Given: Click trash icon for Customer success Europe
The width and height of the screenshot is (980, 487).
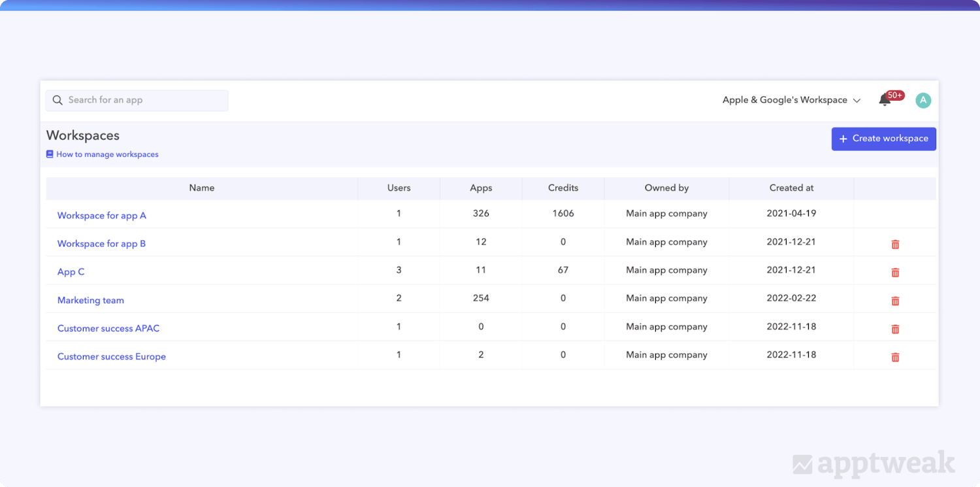Looking at the screenshot, I should pyautogui.click(x=895, y=357).
